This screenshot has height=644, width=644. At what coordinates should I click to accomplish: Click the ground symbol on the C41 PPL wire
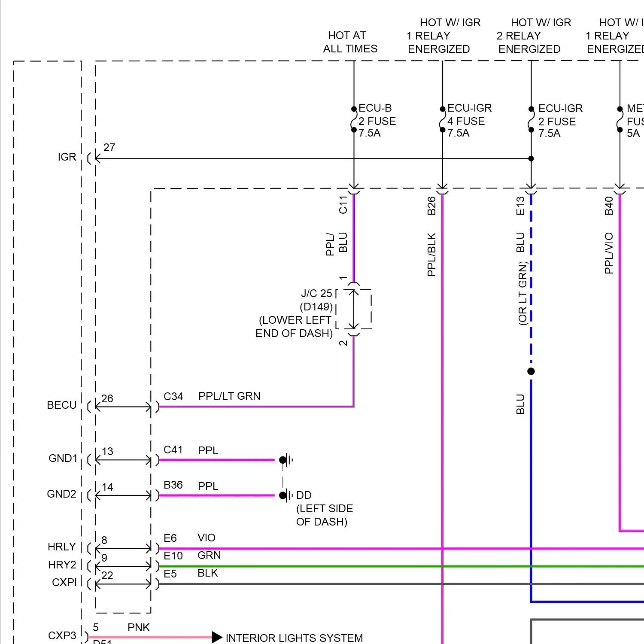click(x=286, y=460)
